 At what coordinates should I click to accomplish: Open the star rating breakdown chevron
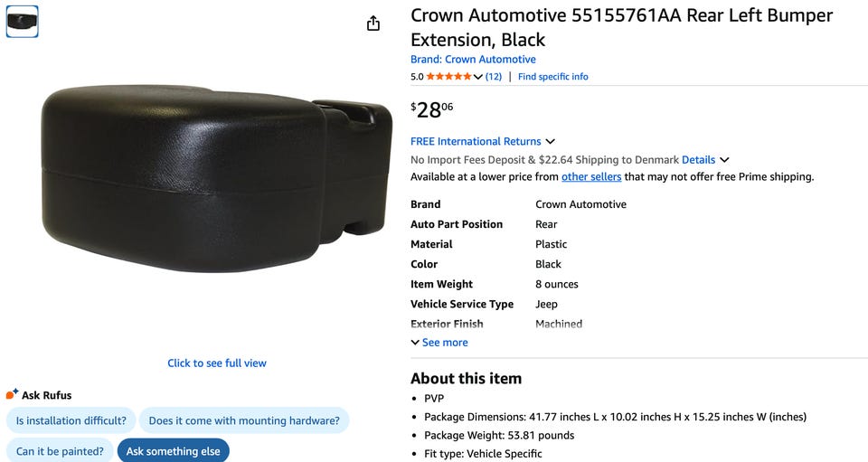(x=478, y=77)
